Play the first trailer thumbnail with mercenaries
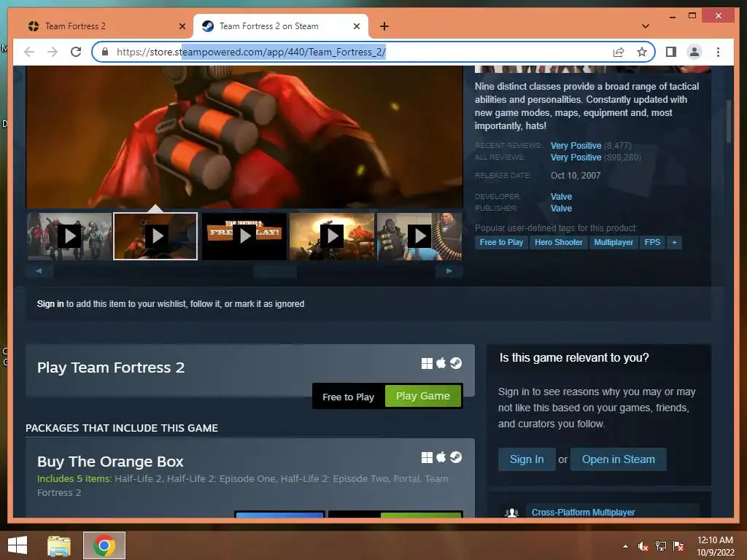This screenshot has width=747, height=560. (69, 236)
